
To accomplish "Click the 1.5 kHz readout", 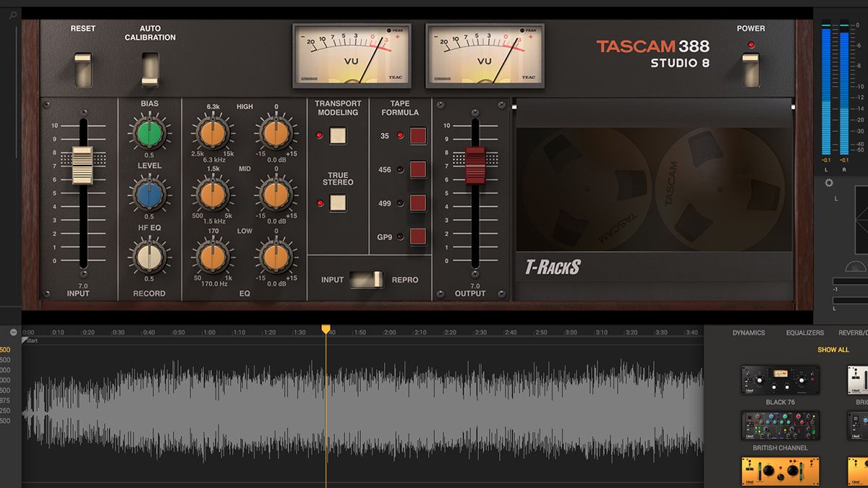I will [213, 221].
